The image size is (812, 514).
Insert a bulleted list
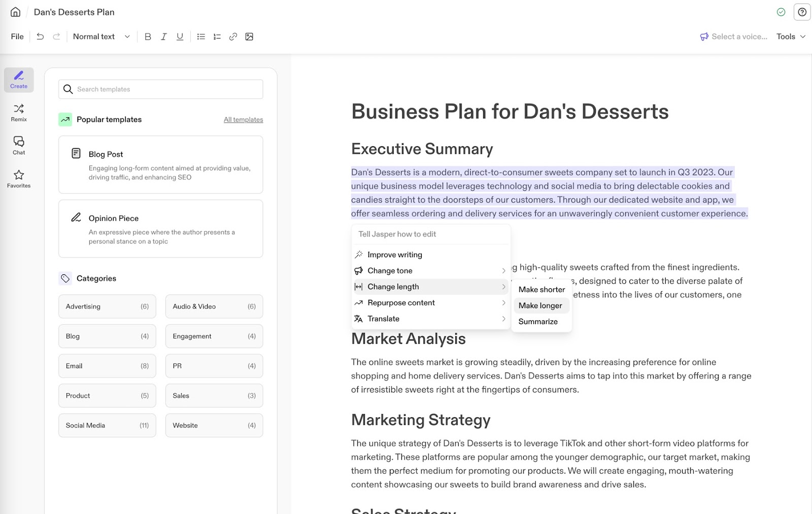tap(201, 37)
